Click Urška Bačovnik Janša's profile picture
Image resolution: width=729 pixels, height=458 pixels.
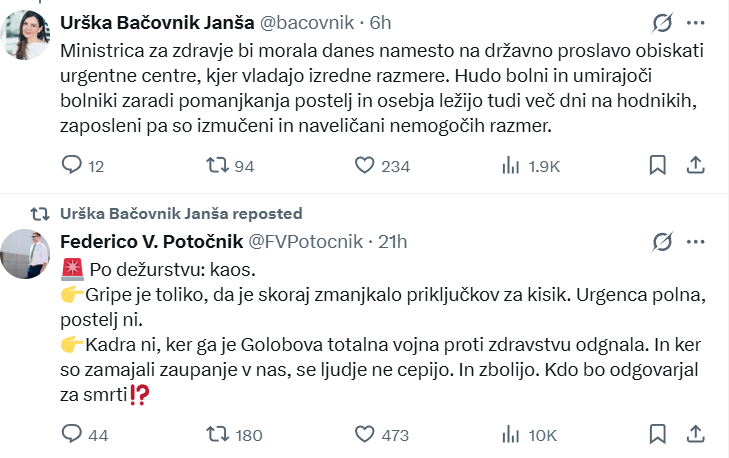[x=26, y=35]
